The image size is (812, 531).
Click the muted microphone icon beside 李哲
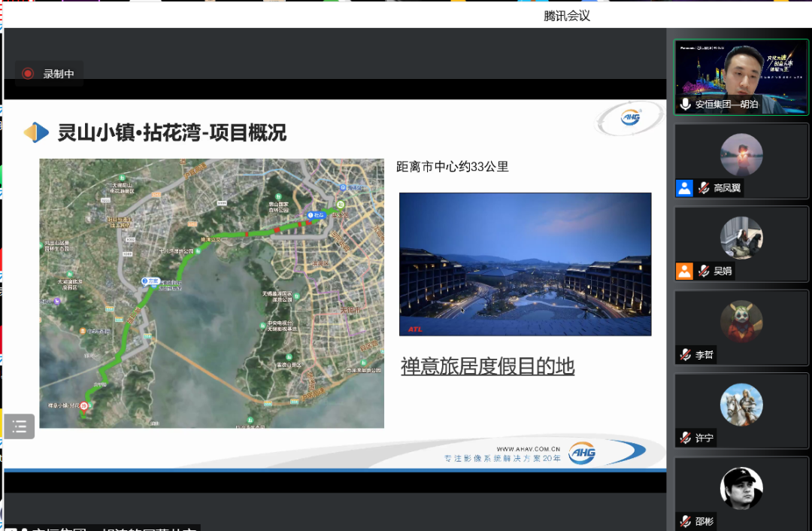click(x=686, y=355)
